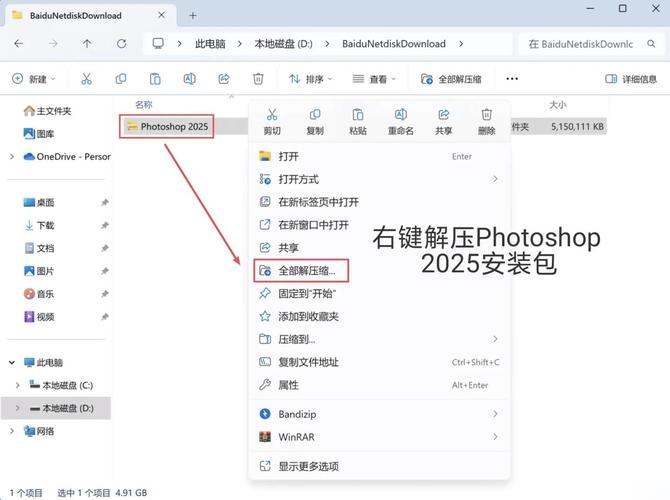
Task: Open the 查看 view dropdown
Action: click(374, 79)
